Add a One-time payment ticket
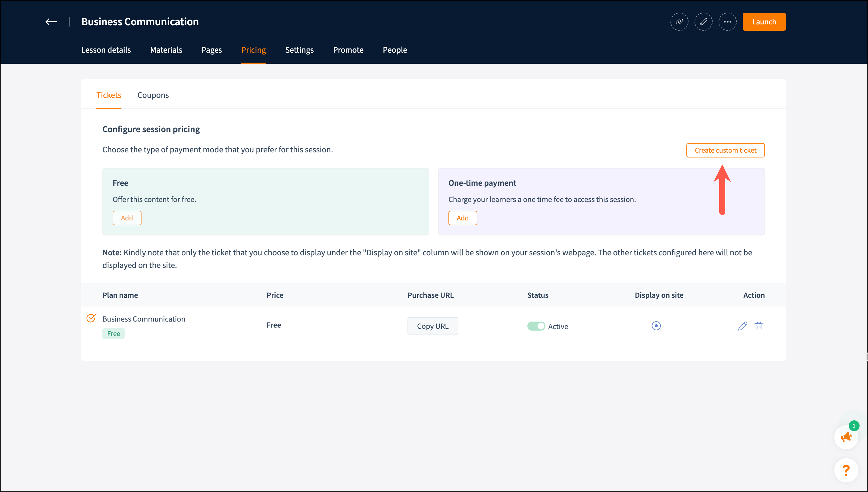 (462, 218)
